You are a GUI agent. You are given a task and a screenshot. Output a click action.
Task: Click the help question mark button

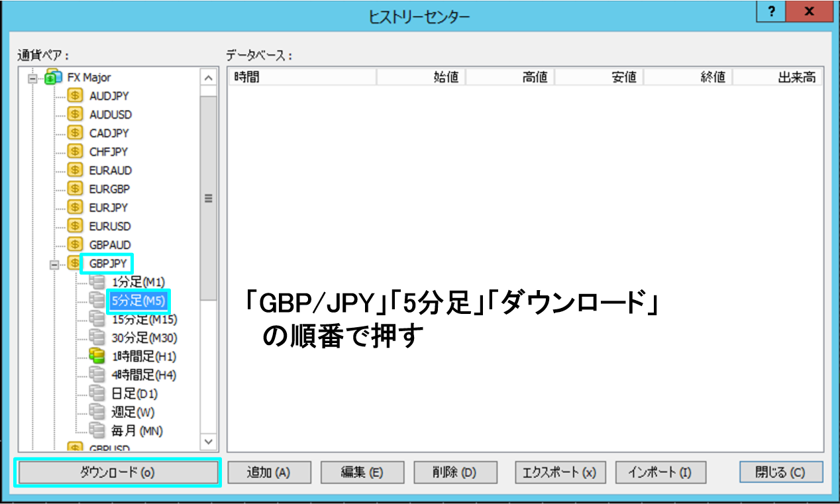pos(772,13)
